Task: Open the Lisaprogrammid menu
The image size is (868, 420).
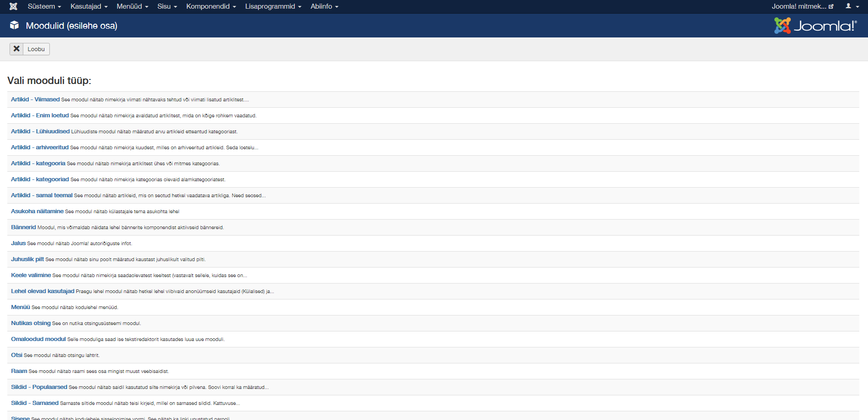Action: pyautogui.click(x=273, y=6)
